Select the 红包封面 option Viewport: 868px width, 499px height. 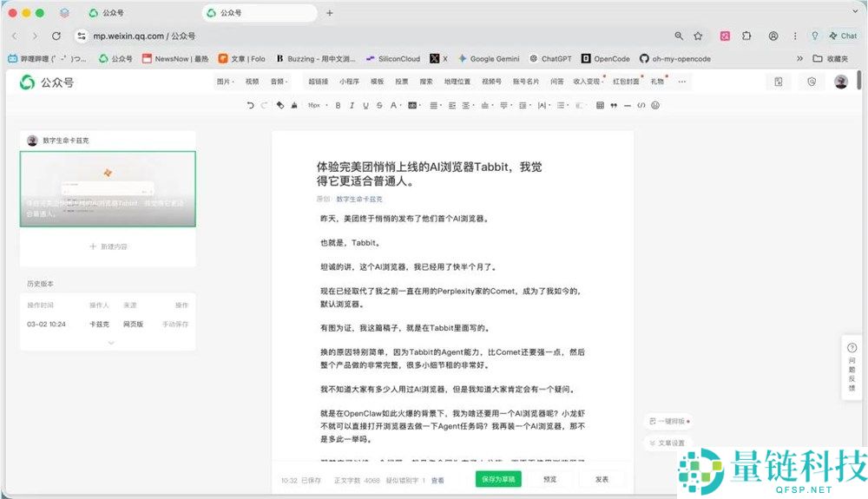coord(626,82)
